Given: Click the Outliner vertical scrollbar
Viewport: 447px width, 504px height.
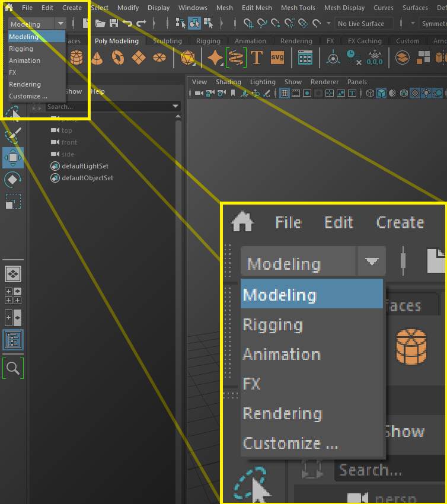Looking at the screenshot, I should [178, 237].
